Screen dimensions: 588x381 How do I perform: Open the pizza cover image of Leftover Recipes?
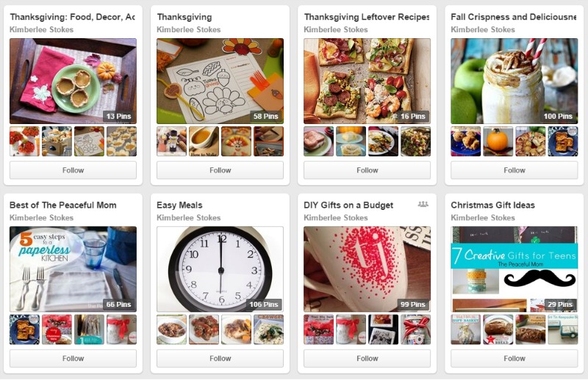point(367,81)
